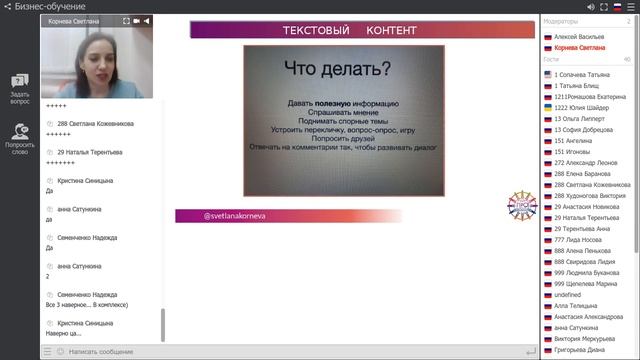Click the icon next to Кристина Синицына's 'Да' message
This screenshot has height=360, width=640.
coord(50,181)
